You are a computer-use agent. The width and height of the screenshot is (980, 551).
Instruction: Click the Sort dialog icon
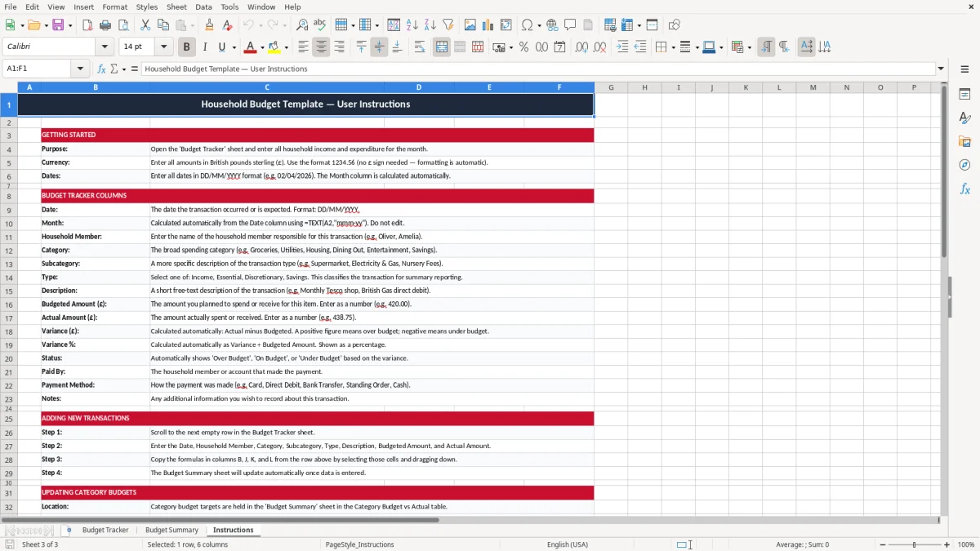[x=394, y=25]
